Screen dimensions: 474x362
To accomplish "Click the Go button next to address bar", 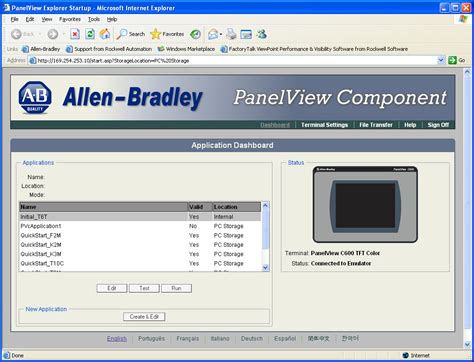I will 457,60.
